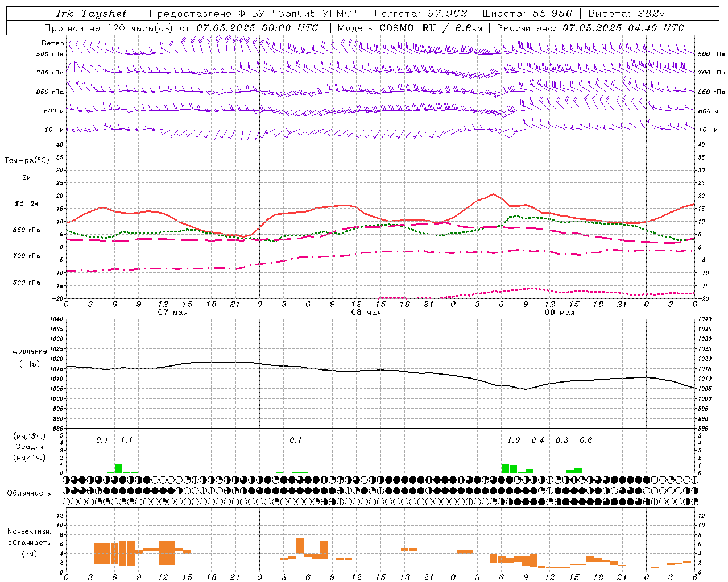Click the 0.3 precipitation total
Image resolution: width=728 pixels, height=582 pixels.
pyautogui.click(x=562, y=440)
